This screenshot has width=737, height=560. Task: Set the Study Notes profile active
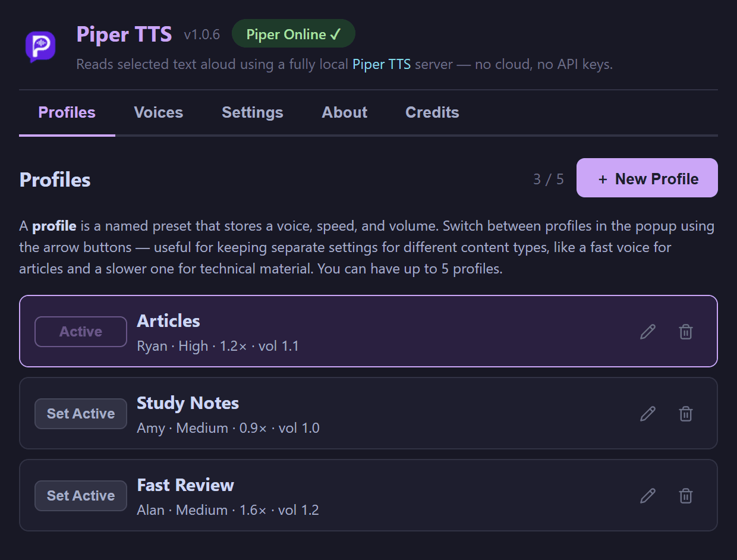click(81, 414)
